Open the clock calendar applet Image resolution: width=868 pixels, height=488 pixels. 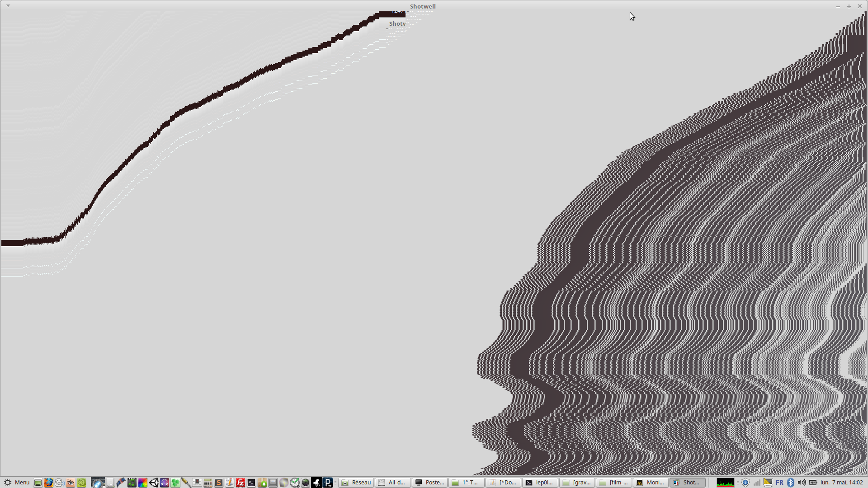(842, 483)
